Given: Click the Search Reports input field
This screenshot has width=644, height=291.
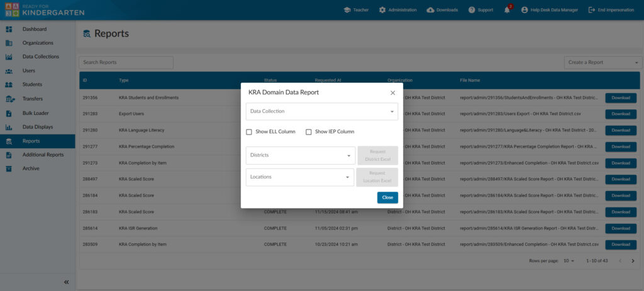Looking at the screenshot, I should click(x=126, y=63).
